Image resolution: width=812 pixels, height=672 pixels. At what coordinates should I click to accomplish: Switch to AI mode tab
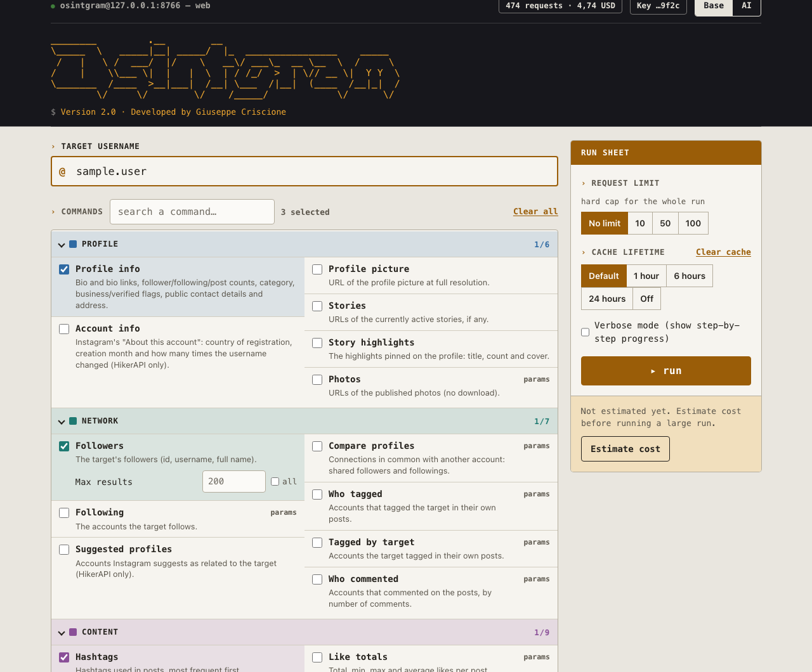coord(747,6)
